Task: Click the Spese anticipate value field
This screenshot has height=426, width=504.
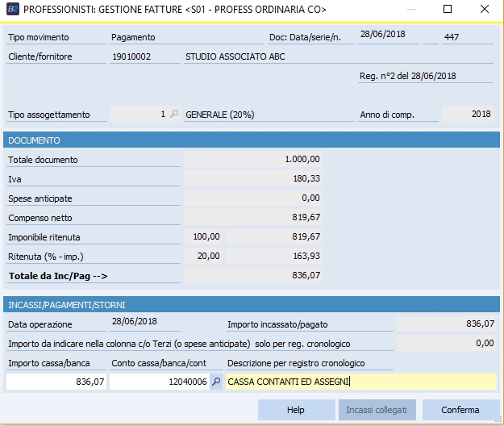Action: (254, 198)
